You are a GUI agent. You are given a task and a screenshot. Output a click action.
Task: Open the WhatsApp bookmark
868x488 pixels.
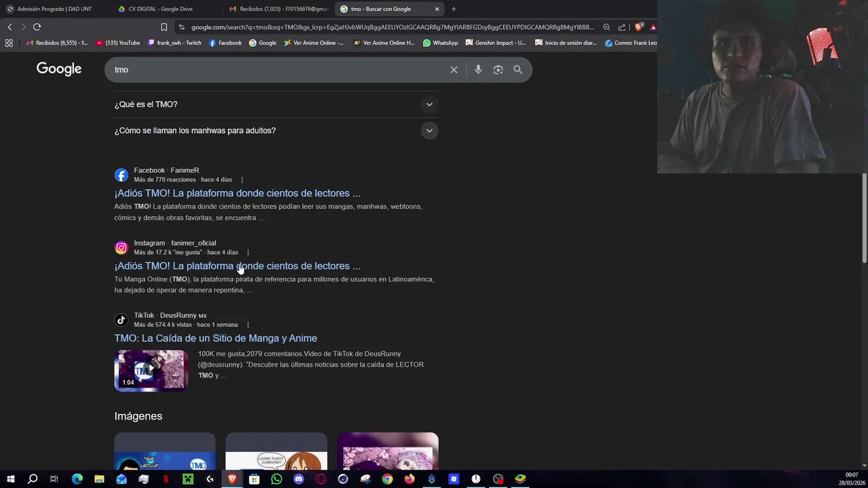[440, 43]
